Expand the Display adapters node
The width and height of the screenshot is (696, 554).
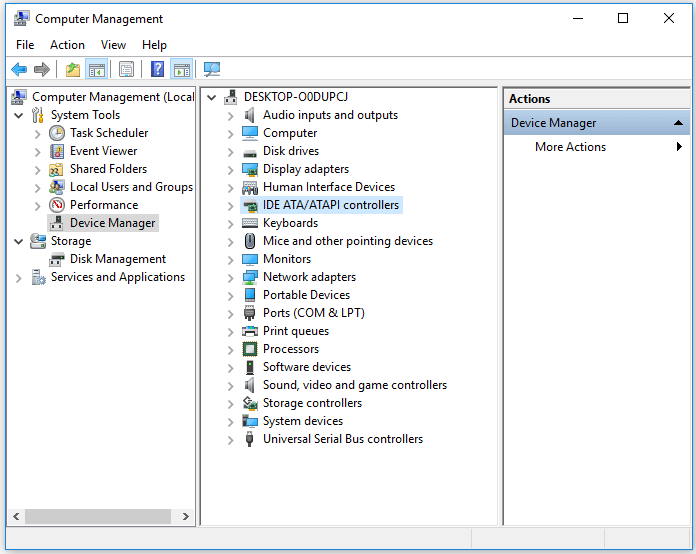tap(231, 169)
